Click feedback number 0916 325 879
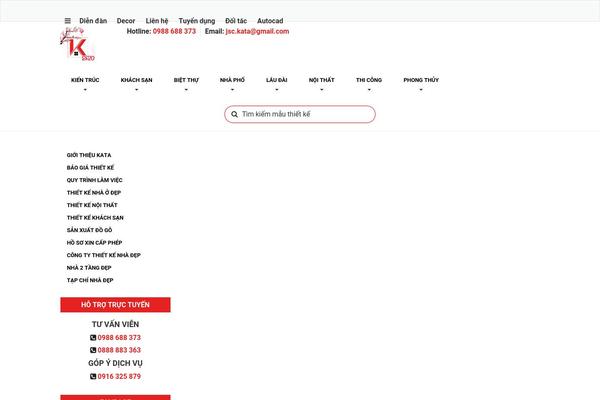The image size is (600, 400). 119,377
